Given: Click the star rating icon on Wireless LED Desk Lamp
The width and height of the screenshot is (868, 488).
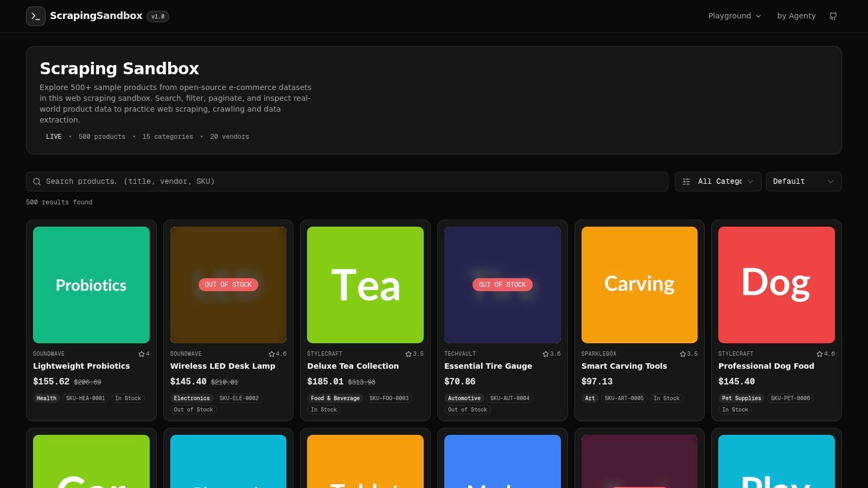Looking at the screenshot, I should click(272, 354).
